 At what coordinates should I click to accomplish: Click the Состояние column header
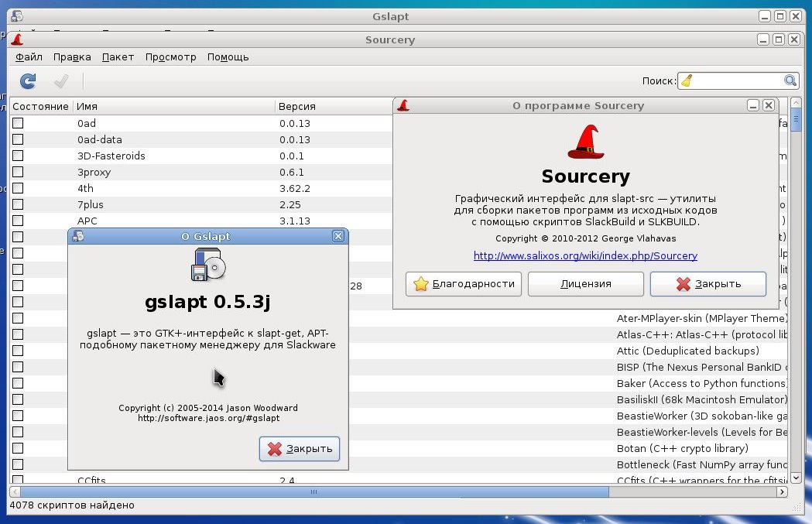(x=41, y=106)
